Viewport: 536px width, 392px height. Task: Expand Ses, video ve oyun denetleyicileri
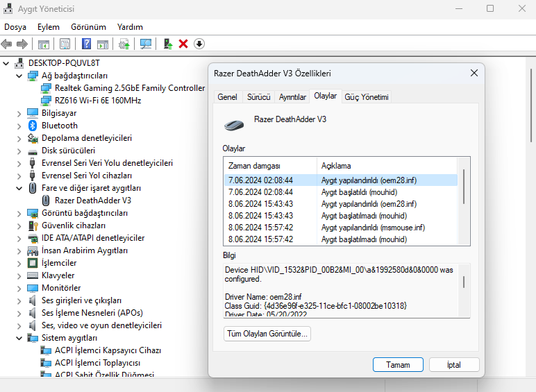(19, 326)
